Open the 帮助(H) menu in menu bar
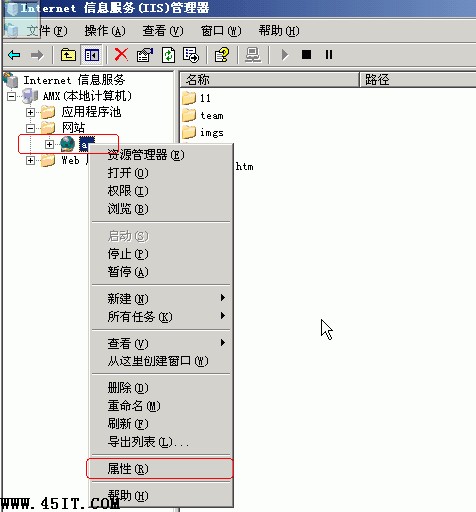Screen dimensions: 476x512 [x=279, y=31]
